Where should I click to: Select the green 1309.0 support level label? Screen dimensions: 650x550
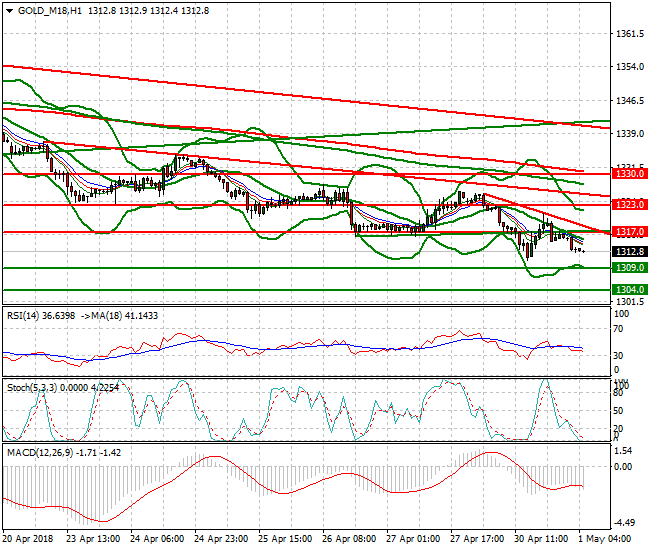630,268
